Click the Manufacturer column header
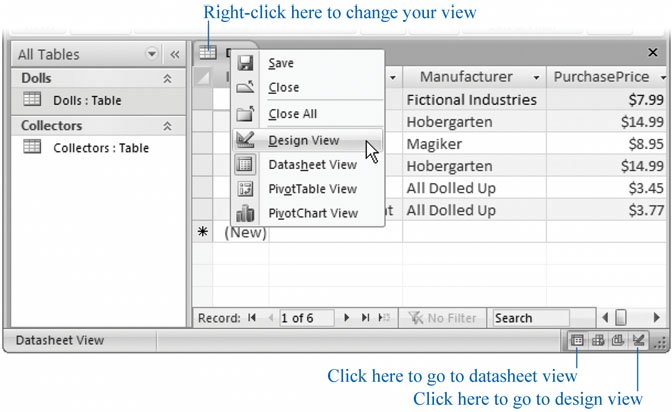This screenshot has width=672, height=412. pyautogui.click(x=474, y=77)
